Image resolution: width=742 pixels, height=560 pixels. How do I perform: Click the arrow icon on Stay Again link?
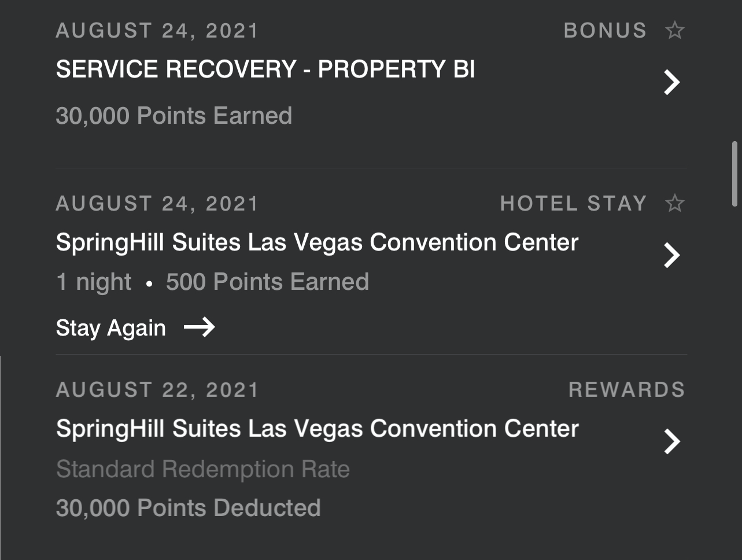tap(200, 327)
